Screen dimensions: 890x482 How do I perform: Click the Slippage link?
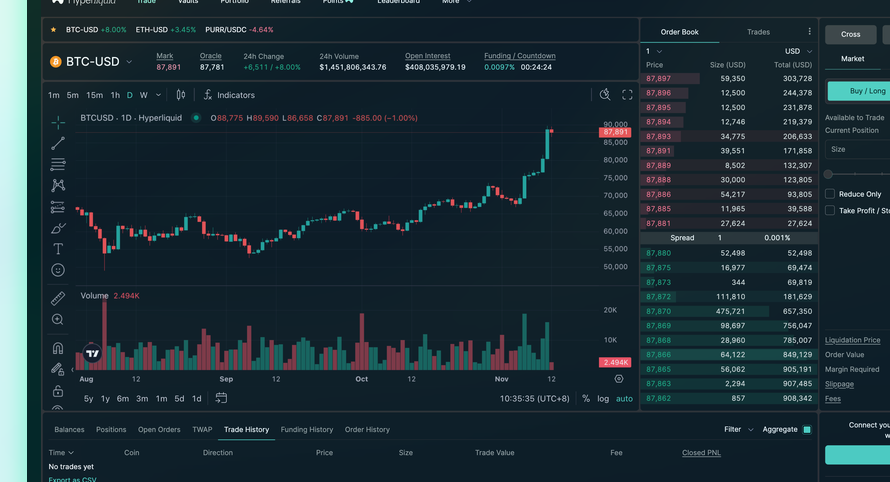pyautogui.click(x=839, y=384)
